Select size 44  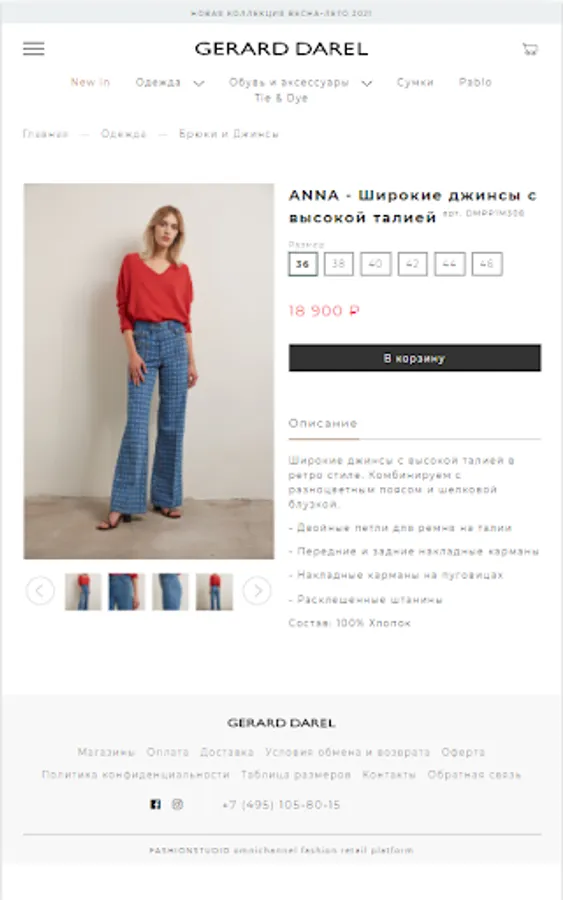449,264
